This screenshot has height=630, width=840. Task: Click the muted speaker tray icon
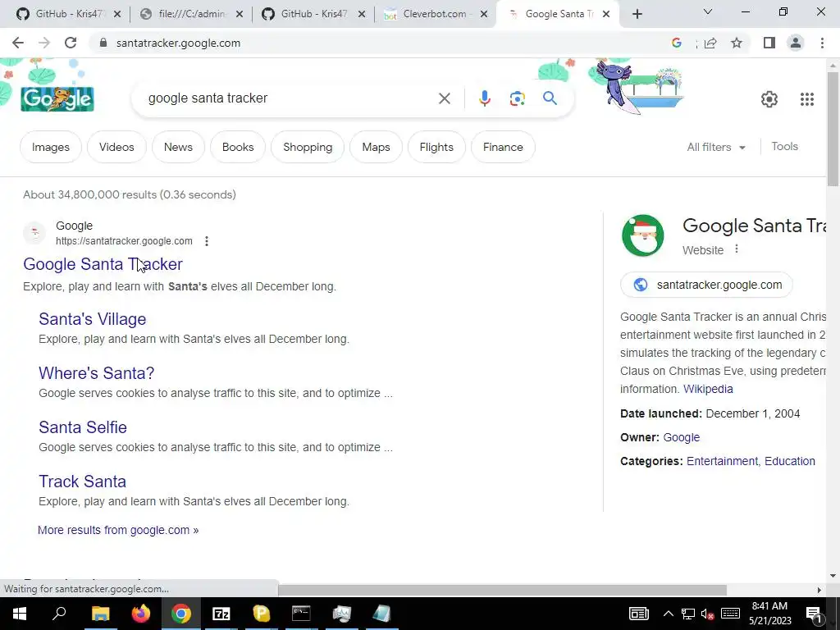(708, 614)
